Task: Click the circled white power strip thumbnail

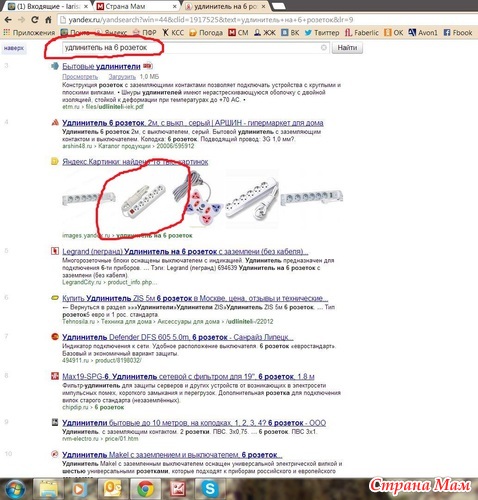Action: [x=143, y=200]
